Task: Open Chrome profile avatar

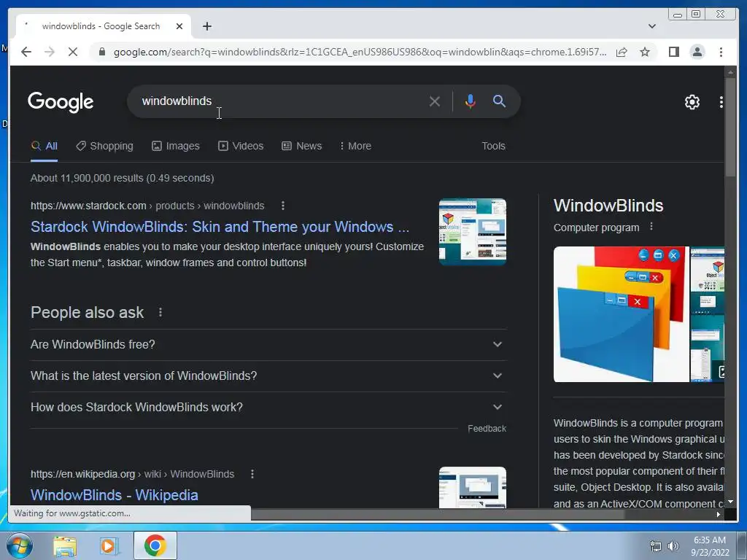Action: coord(697,52)
